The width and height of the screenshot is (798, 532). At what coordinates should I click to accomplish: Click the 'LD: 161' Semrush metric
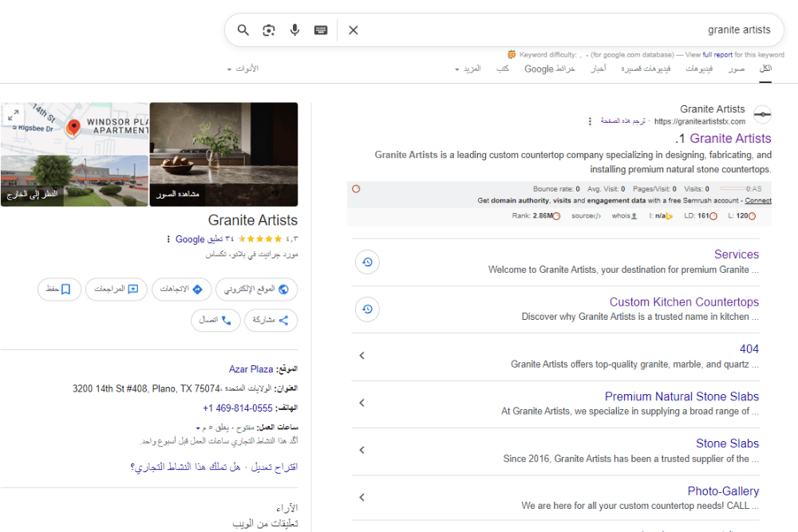coord(701,216)
